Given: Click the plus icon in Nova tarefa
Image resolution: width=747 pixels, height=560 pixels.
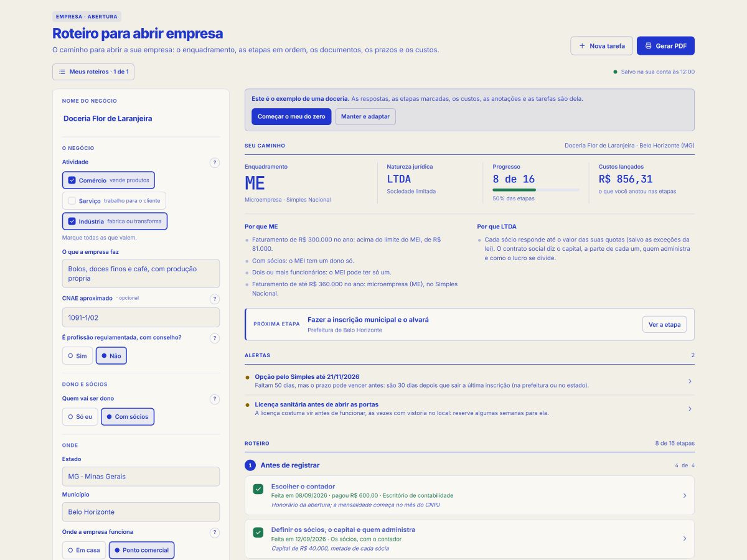Looking at the screenshot, I should pos(582,46).
